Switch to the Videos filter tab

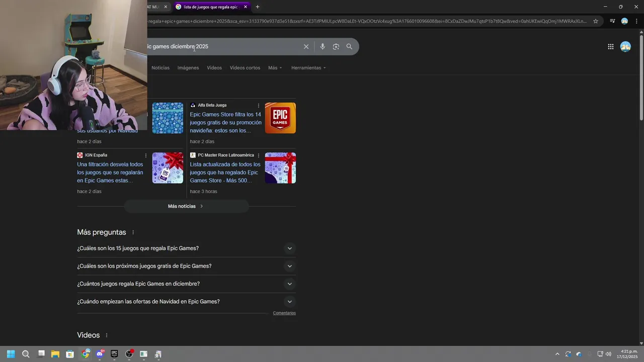pos(214,68)
